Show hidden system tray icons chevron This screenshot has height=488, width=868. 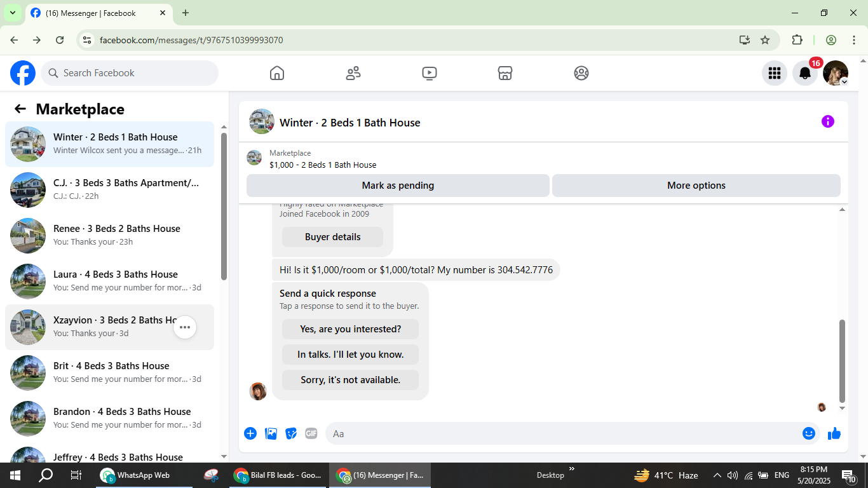[717, 475]
